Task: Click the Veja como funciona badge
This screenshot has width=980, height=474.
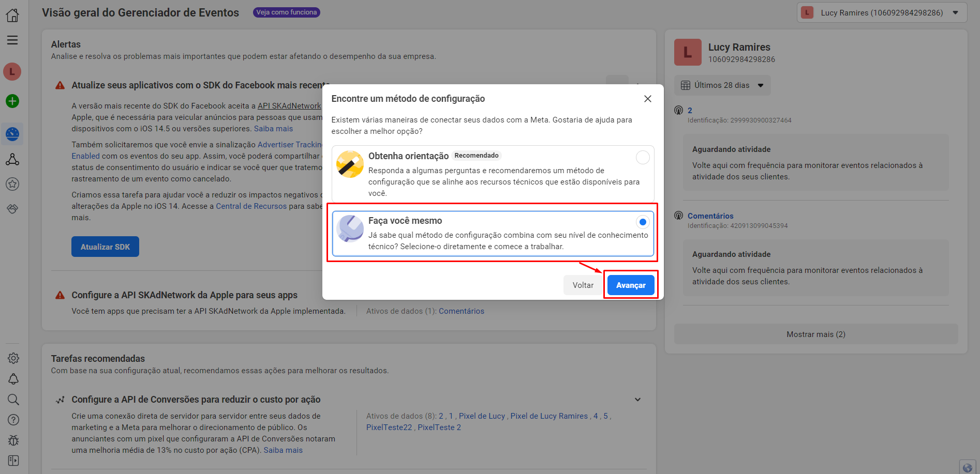Action: [287, 12]
